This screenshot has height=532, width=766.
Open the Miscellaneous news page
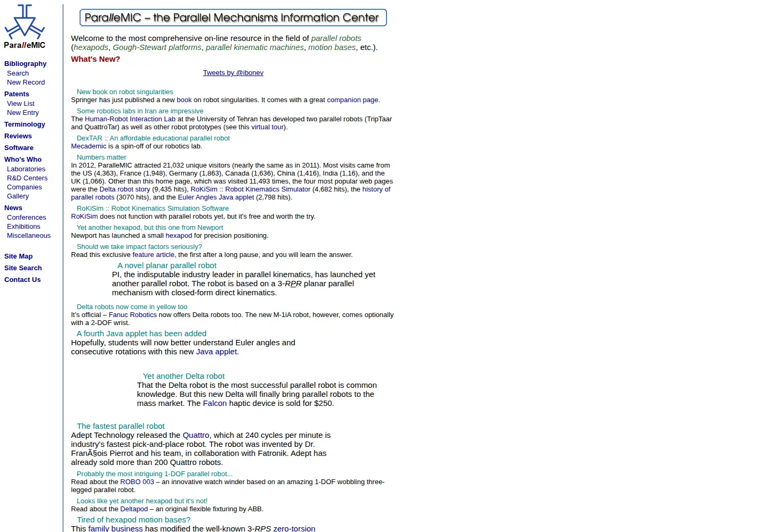29,236
